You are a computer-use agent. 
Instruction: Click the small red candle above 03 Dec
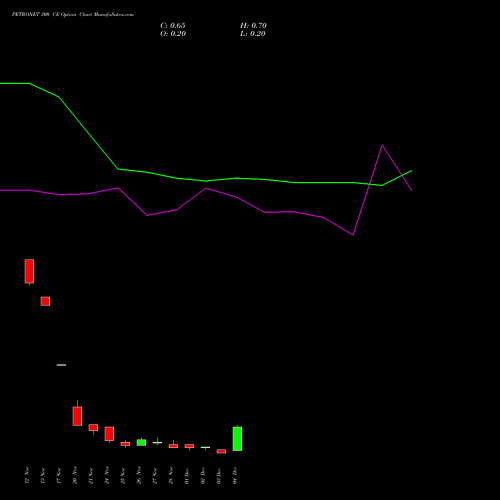pos(221,451)
